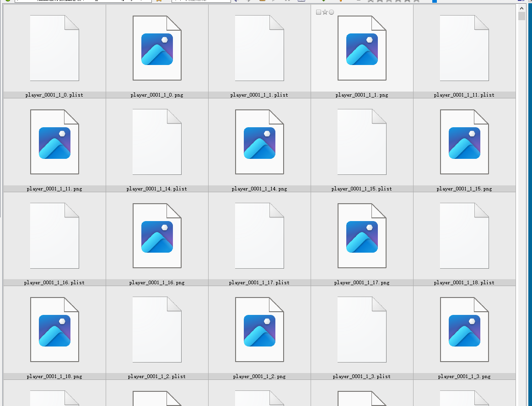Click the file name text player_0001_1_2.plist

(157, 376)
